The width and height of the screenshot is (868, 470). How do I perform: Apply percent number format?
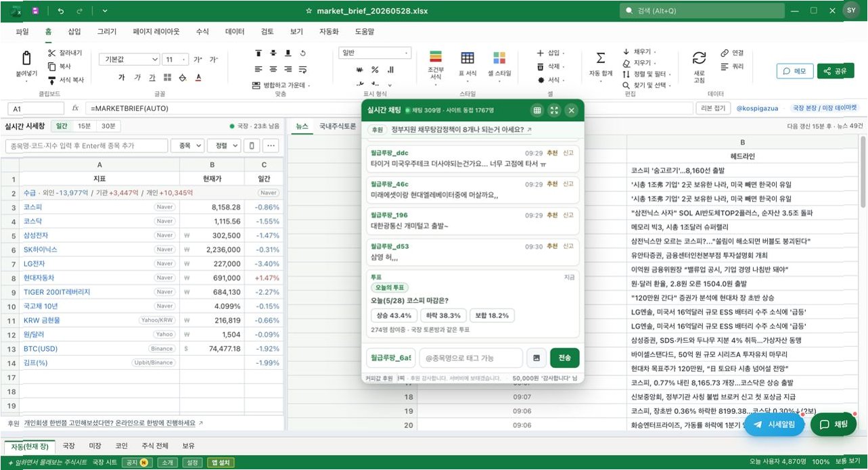[x=374, y=69]
